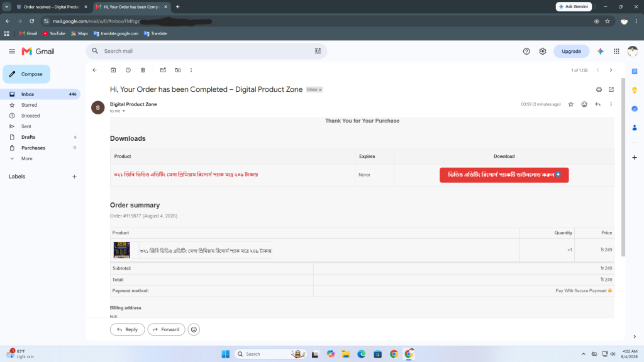
Task: Focus the Search mail field
Action: point(208,52)
